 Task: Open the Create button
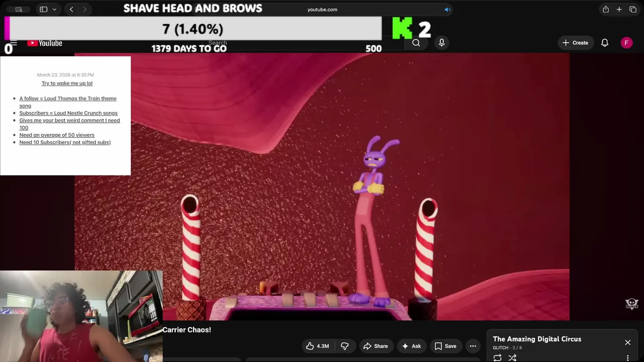pyautogui.click(x=576, y=43)
